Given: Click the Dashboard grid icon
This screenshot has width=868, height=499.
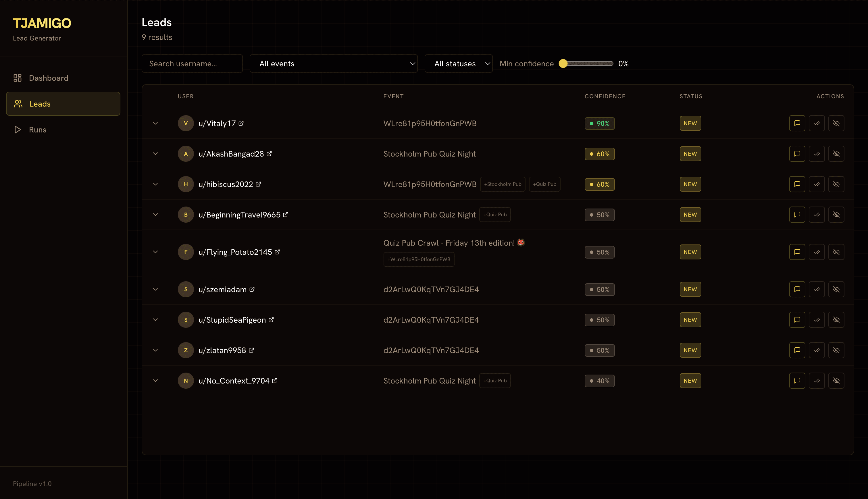Looking at the screenshot, I should pyautogui.click(x=18, y=78).
